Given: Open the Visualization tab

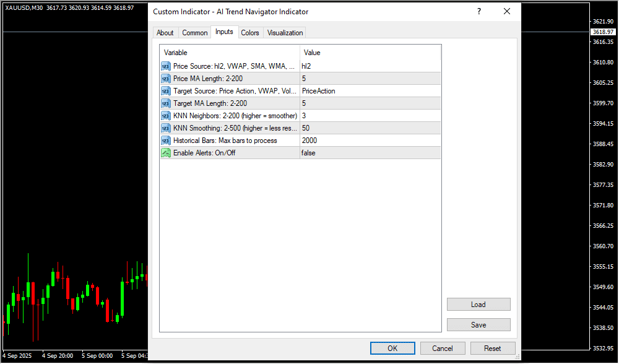Looking at the screenshot, I should point(285,33).
